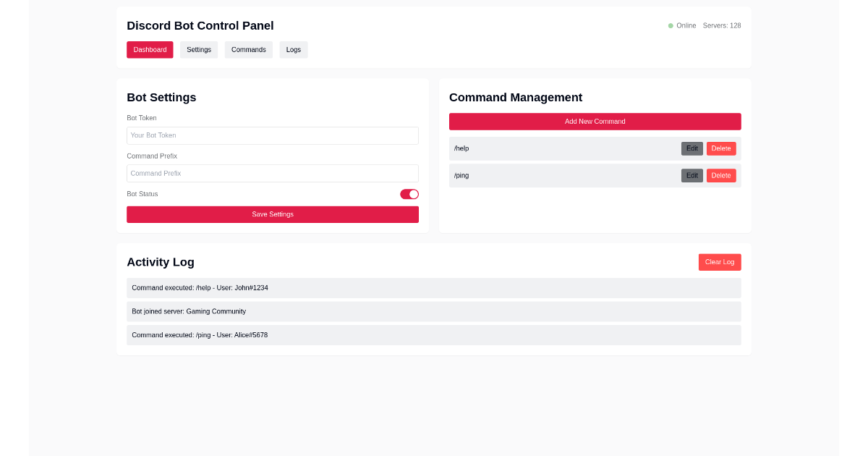Screen dimensions: 868x456
Task: Delete the /ping command
Action: tap(721, 175)
